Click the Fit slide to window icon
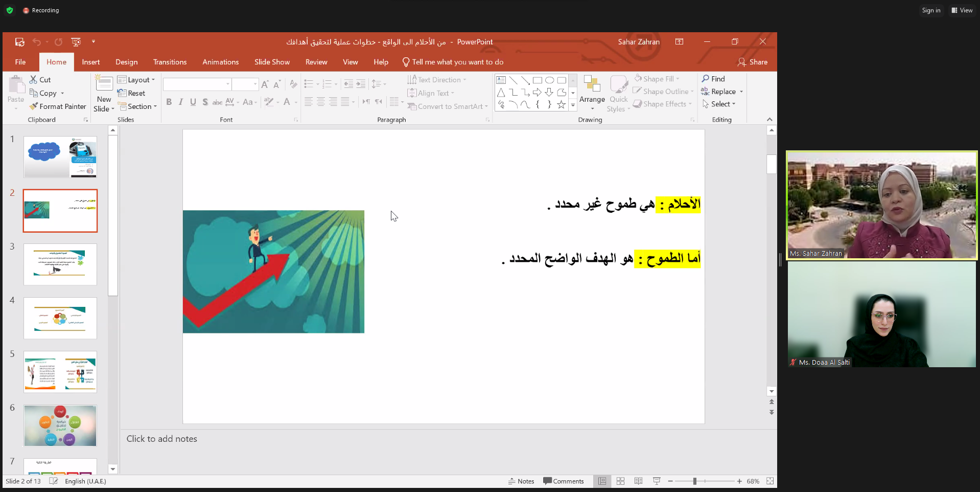 point(770,481)
